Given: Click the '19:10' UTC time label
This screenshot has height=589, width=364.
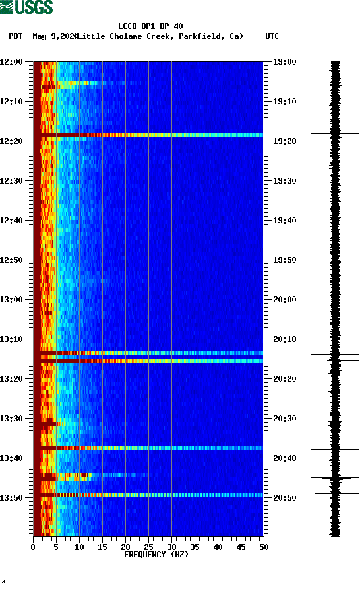Looking at the screenshot, I should click(x=284, y=102).
